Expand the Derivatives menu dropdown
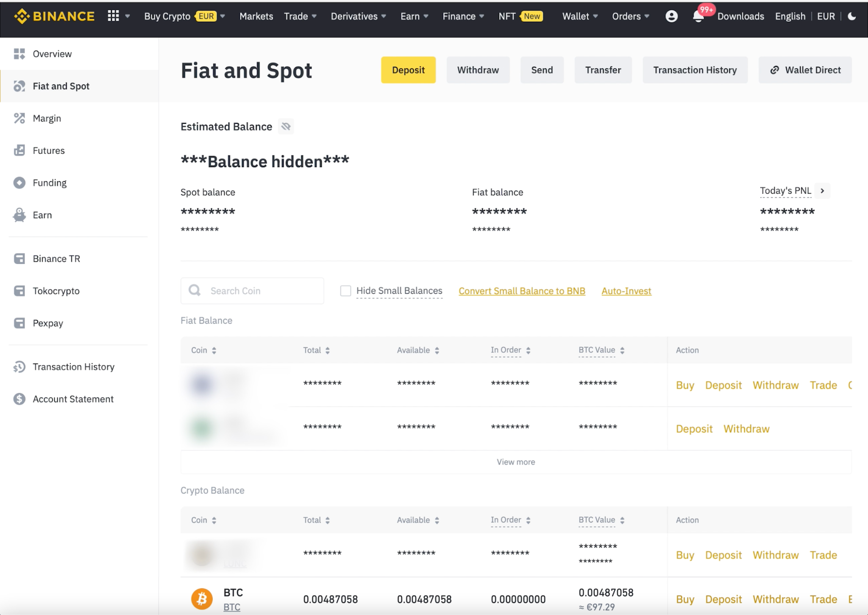868x615 pixels. click(x=358, y=16)
